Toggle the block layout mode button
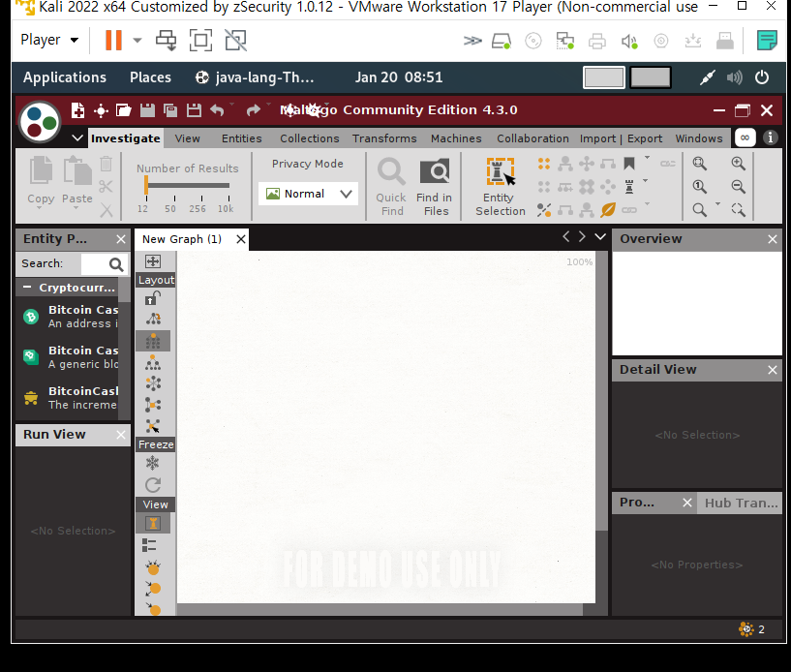 [x=153, y=341]
